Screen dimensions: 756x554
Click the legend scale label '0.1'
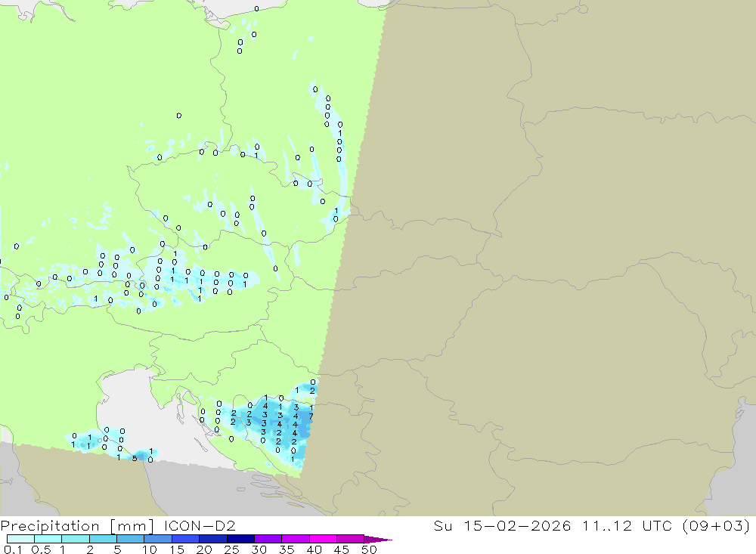(13, 549)
